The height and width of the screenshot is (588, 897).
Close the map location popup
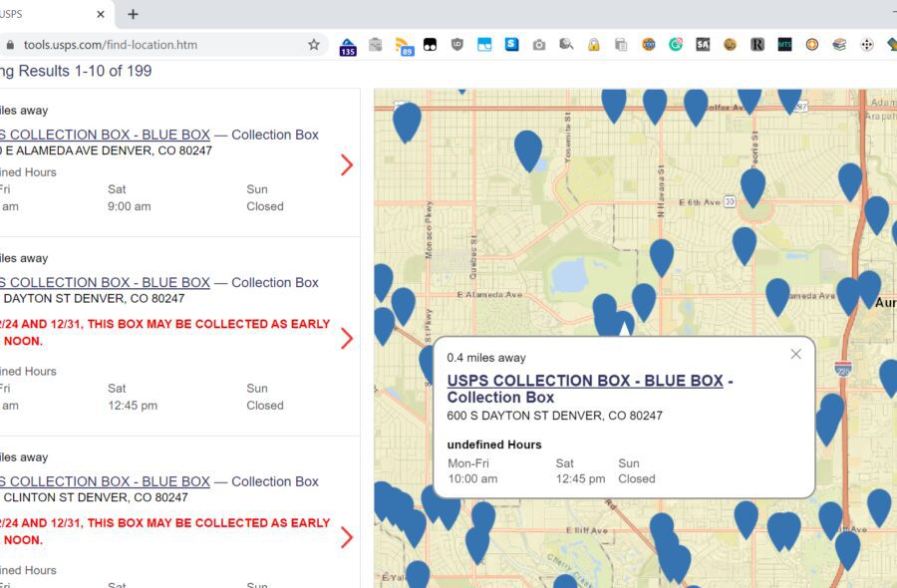point(795,354)
